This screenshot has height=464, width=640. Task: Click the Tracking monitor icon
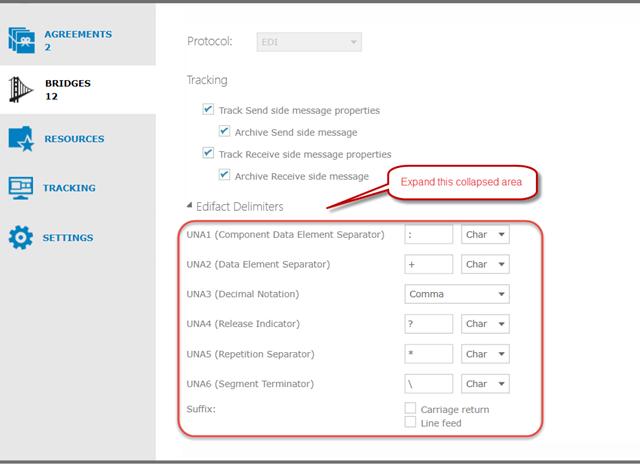point(22,188)
